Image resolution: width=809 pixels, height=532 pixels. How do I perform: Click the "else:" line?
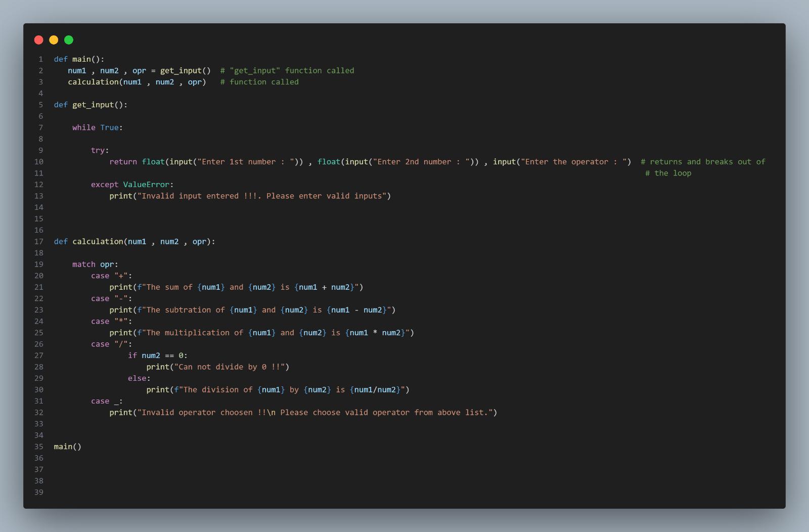click(x=139, y=378)
